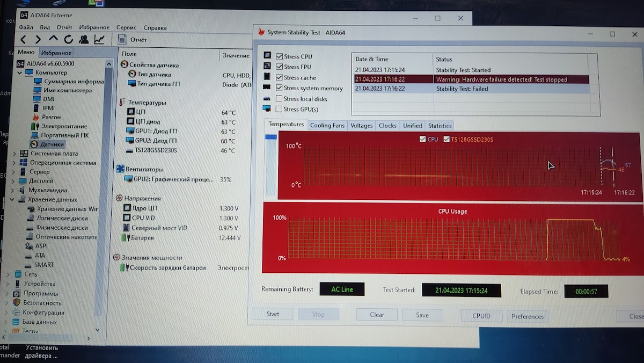Select Суммарная информация tree icon
The image size is (644, 363).
(38, 82)
